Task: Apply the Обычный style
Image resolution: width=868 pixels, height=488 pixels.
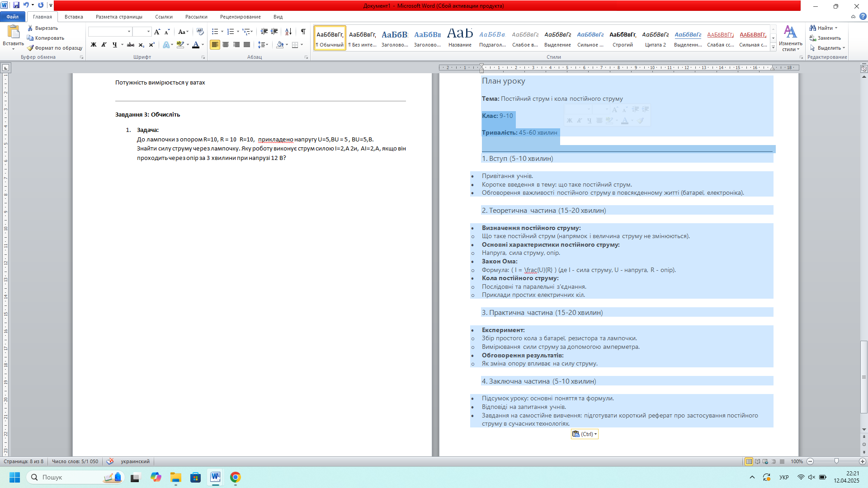Action: [330, 38]
